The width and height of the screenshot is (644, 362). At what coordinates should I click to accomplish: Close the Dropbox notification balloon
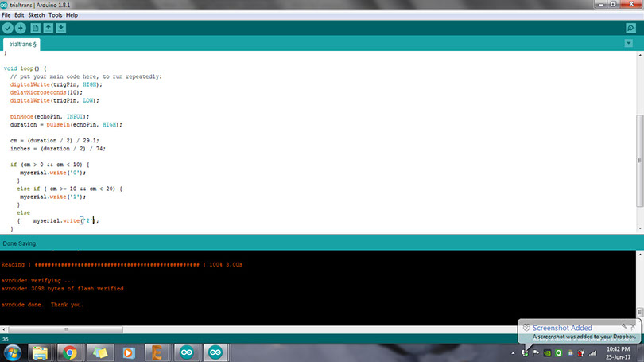pyautogui.click(x=633, y=326)
